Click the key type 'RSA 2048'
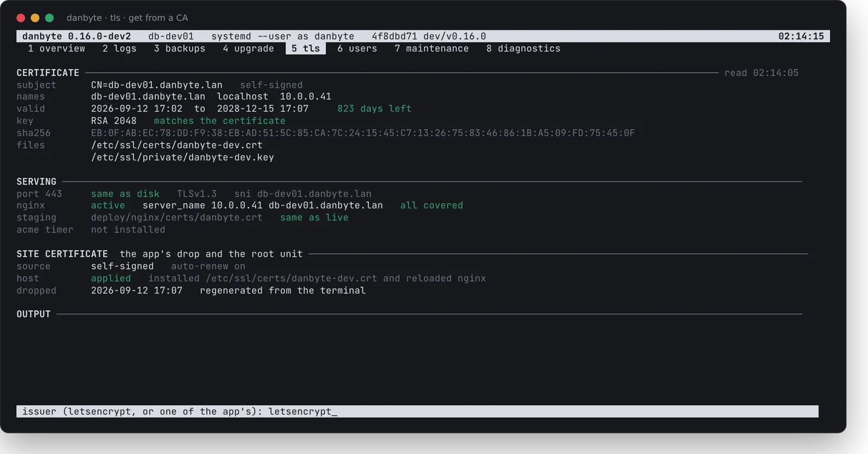The height and width of the screenshot is (454, 868). coord(113,121)
